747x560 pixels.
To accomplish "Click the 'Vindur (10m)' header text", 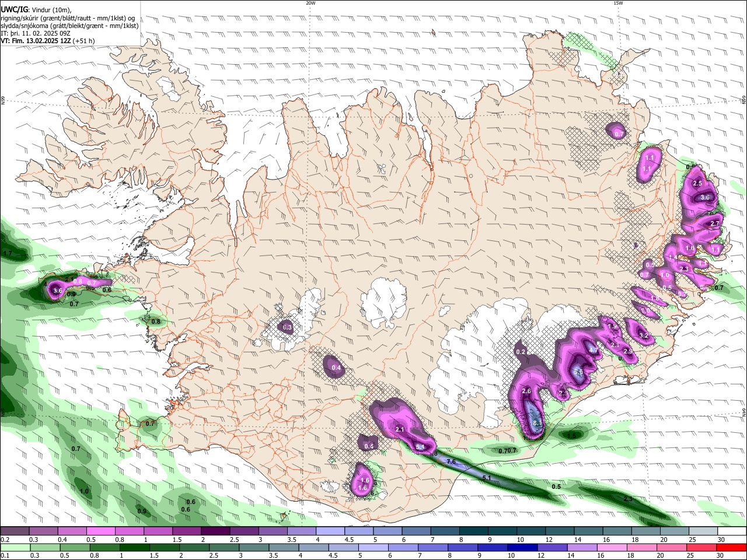I will (50, 9).
